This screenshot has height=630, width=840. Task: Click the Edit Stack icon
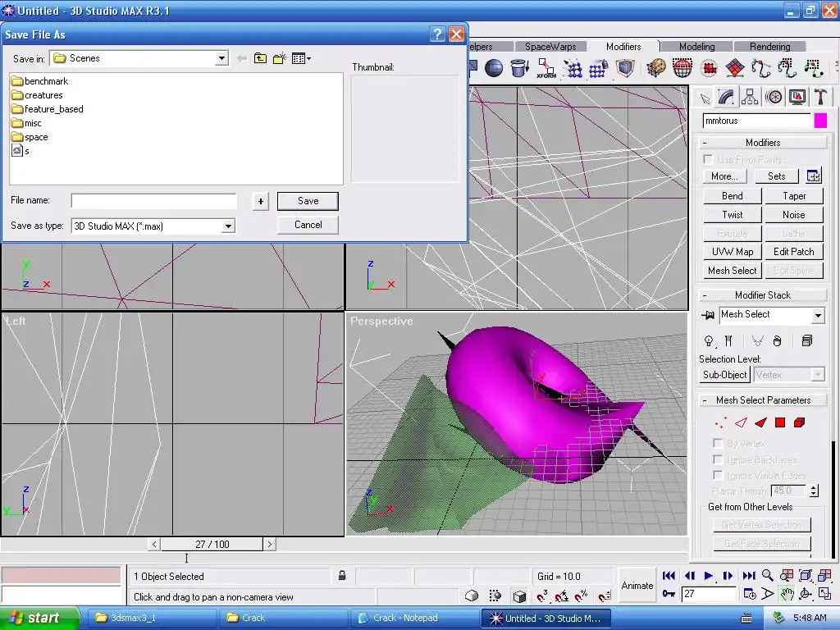point(807,340)
